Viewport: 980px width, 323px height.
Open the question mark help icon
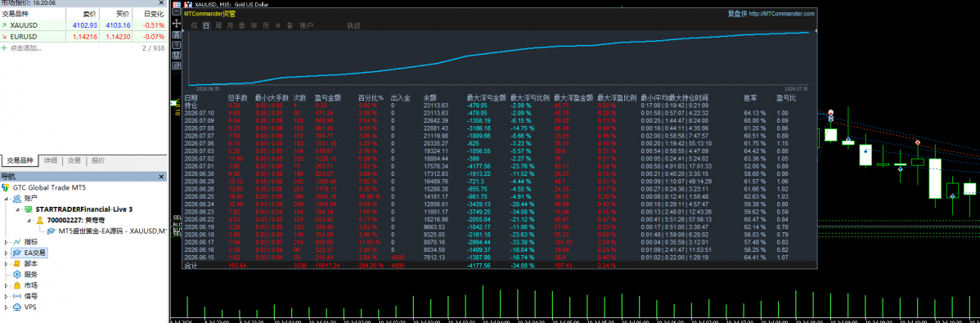pyautogui.click(x=176, y=45)
